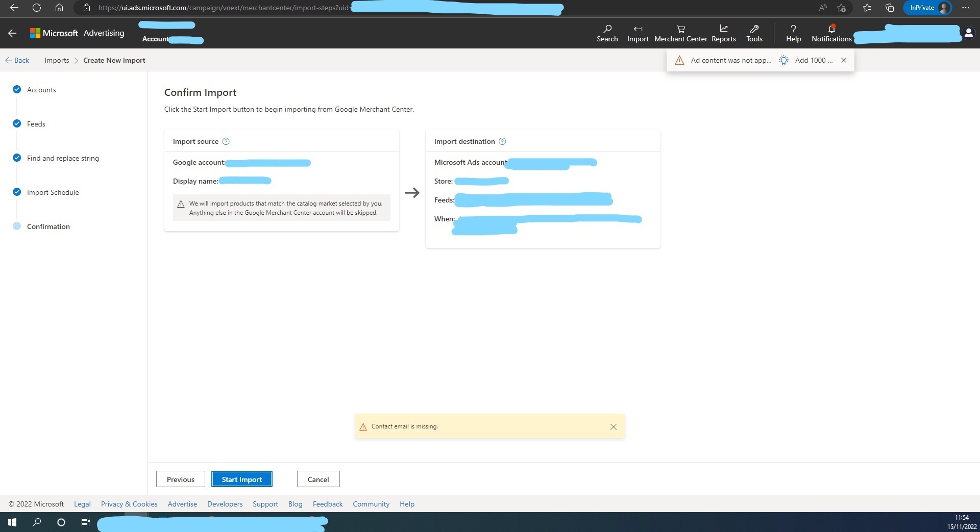
Task: Click the Previous button
Action: (x=181, y=479)
